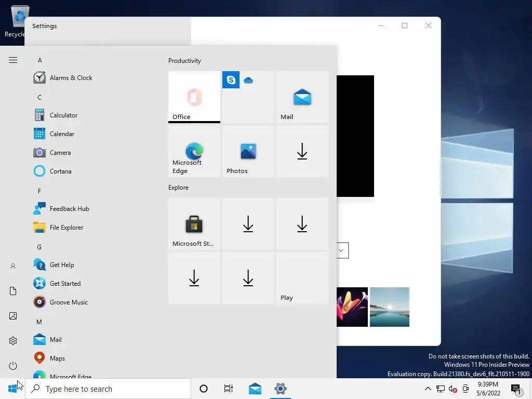
Task: Open network status tray icon
Action: pyautogui.click(x=441, y=389)
